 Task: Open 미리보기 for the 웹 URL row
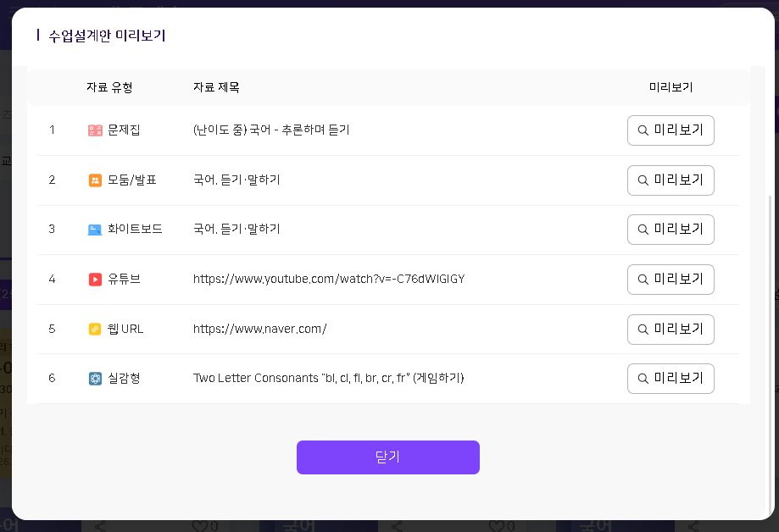point(670,329)
